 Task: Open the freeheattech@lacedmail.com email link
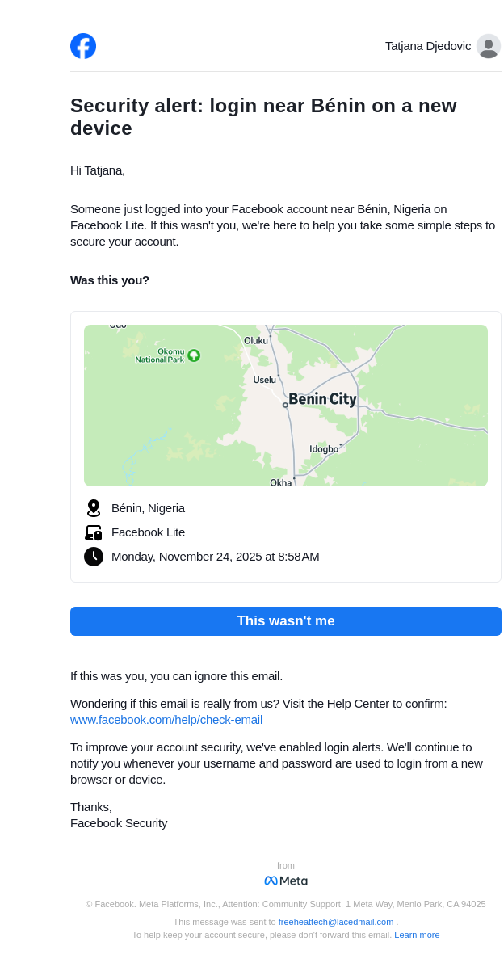336,922
